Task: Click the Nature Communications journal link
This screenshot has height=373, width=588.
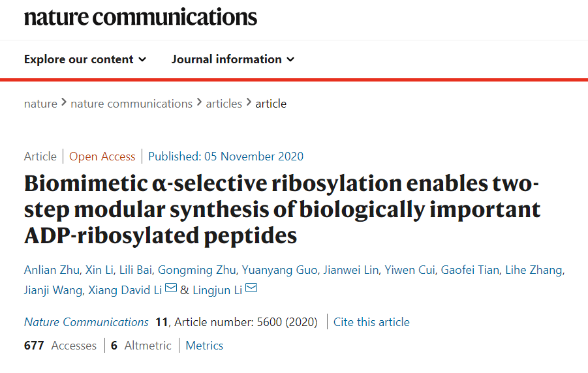Action: pos(86,322)
